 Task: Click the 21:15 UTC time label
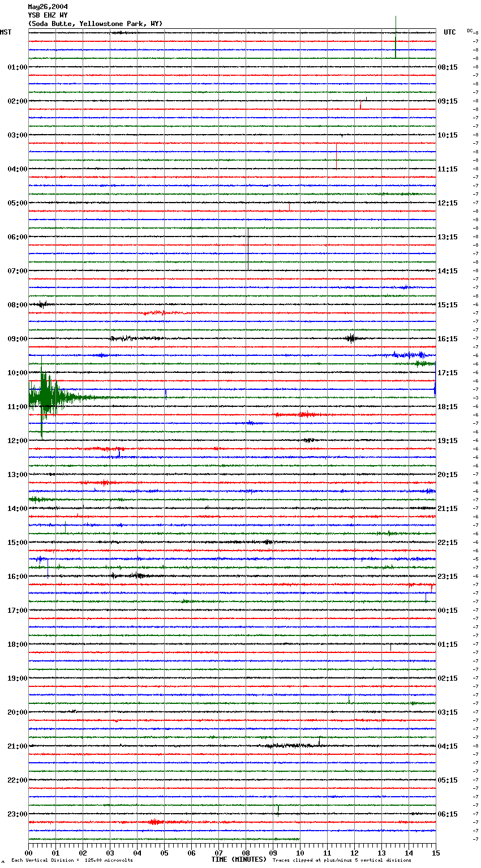[x=448, y=509]
